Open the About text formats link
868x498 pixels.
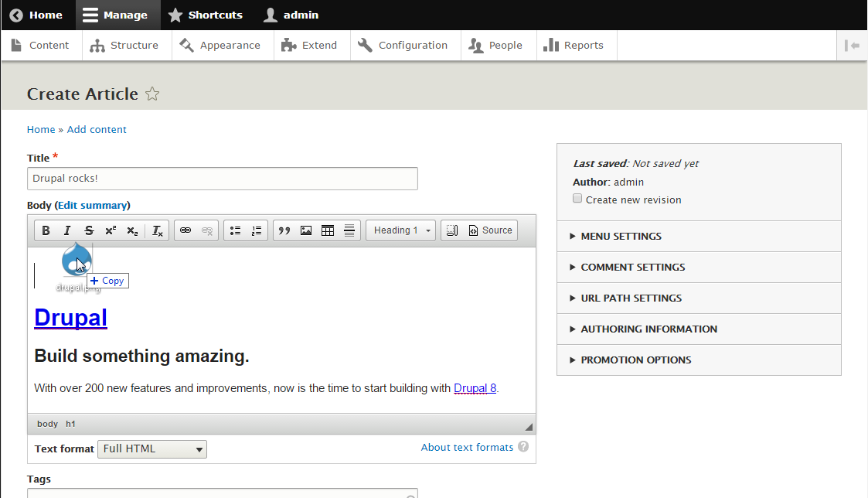(467, 448)
